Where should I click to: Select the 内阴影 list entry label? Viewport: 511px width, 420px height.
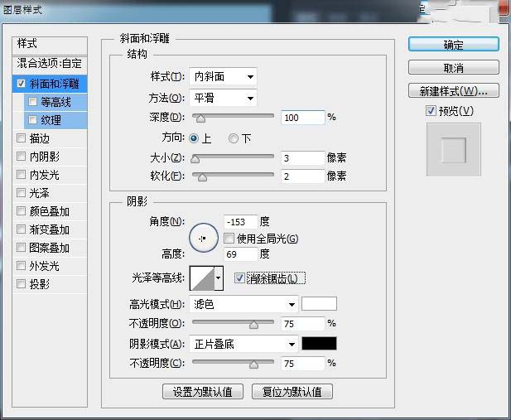tap(45, 157)
